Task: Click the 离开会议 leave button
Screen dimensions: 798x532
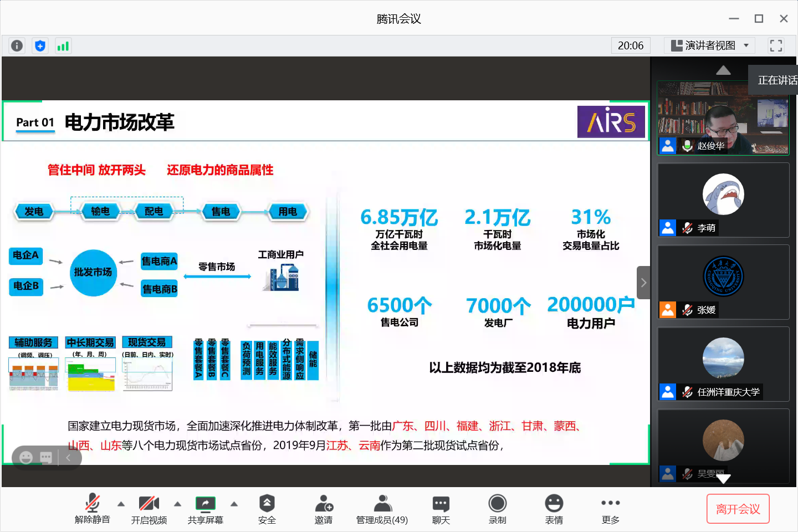Action: (x=738, y=509)
